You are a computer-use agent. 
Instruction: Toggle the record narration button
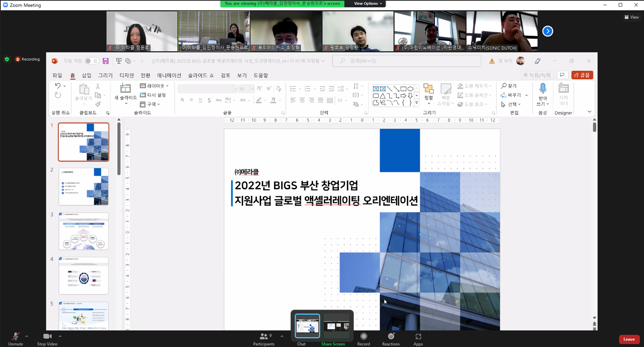coord(537,75)
